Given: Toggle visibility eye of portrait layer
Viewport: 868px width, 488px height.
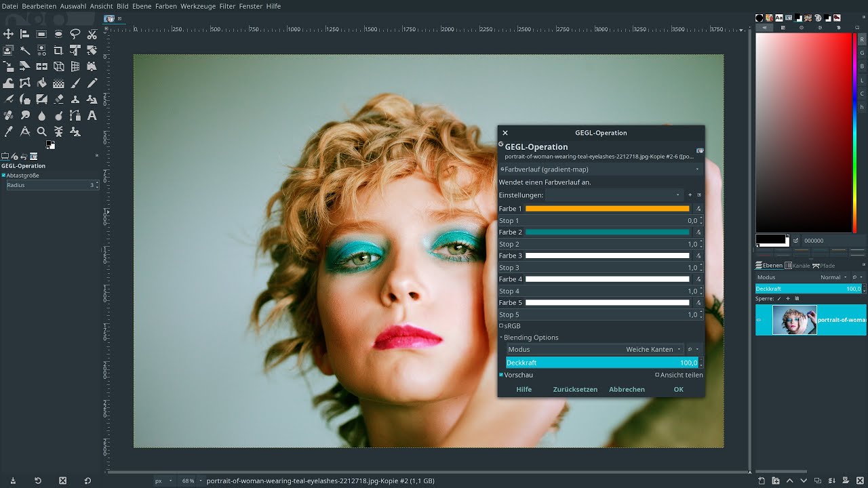Looking at the screenshot, I should [759, 320].
